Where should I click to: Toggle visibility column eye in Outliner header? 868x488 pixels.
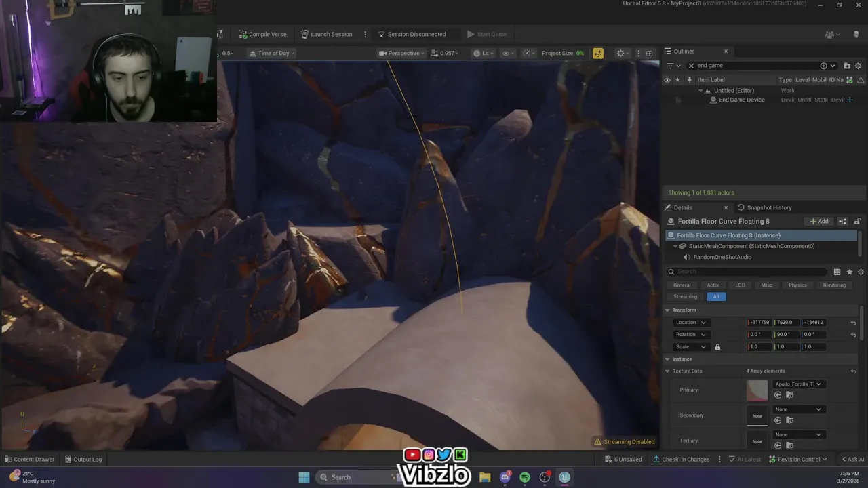tap(667, 80)
